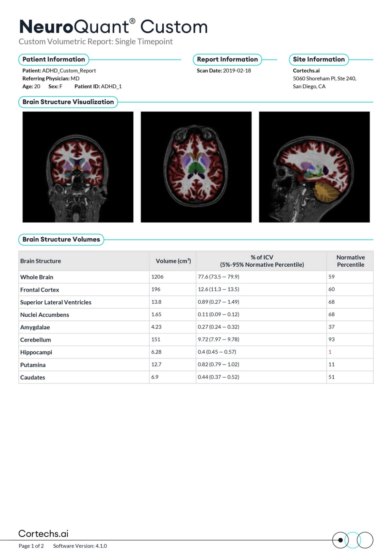The image size is (392, 555).
Task: Select the Cerebellum row label
Action: click(x=36, y=340)
